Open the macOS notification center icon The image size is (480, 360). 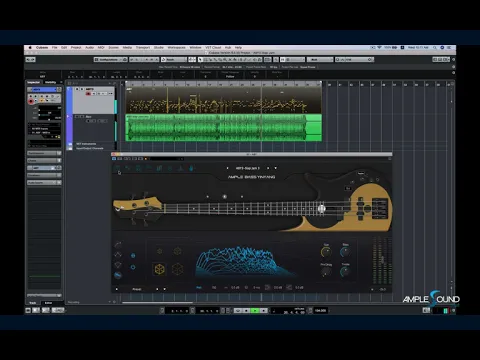coord(449,48)
